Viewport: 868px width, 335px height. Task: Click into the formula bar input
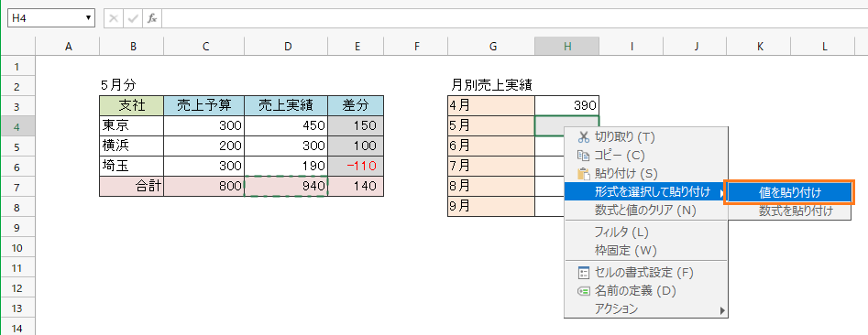[514, 18]
